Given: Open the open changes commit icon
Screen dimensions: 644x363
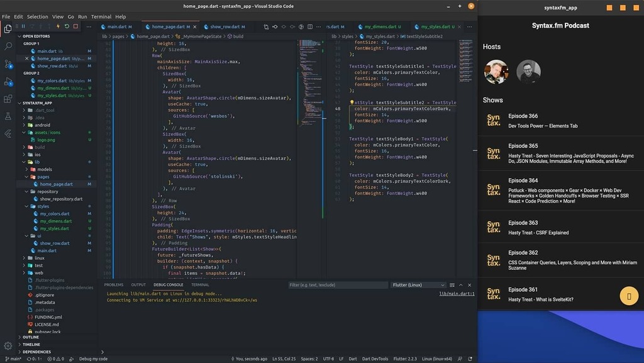Looking at the screenshot, I should tap(275, 26).
